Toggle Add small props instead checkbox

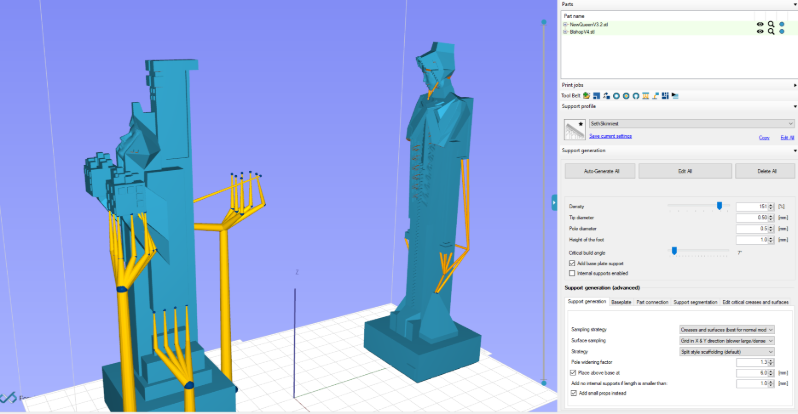574,393
